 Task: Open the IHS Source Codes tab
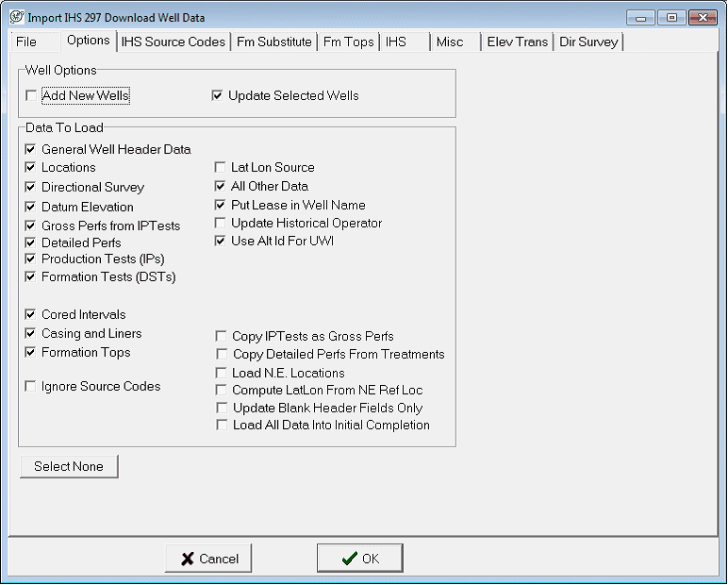click(174, 42)
